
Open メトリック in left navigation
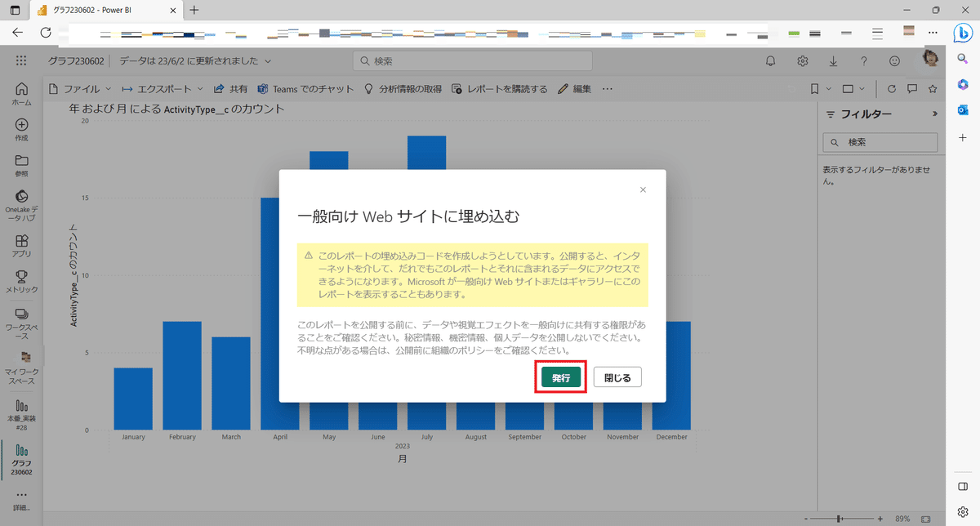coord(21,282)
